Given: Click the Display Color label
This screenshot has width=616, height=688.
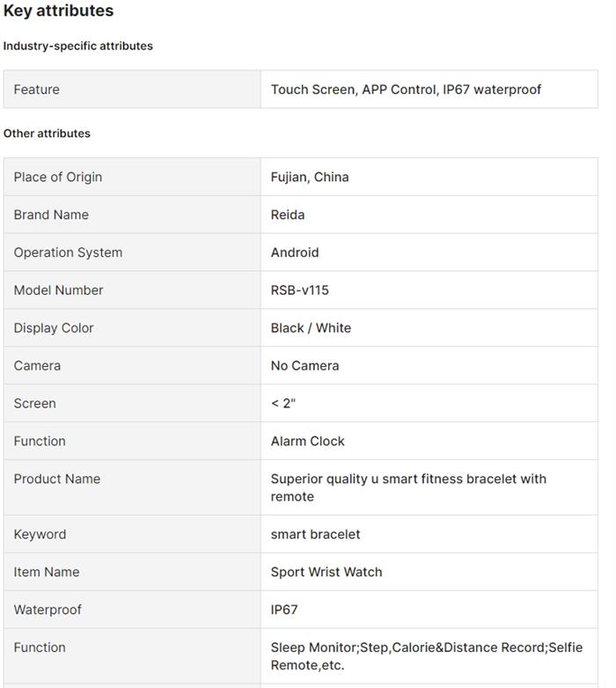Looking at the screenshot, I should pyautogui.click(x=54, y=328).
